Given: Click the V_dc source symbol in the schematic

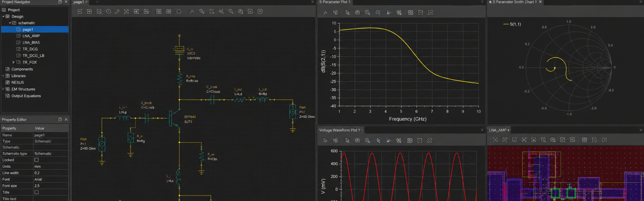Looking at the screenshot, I should point(179,50).
